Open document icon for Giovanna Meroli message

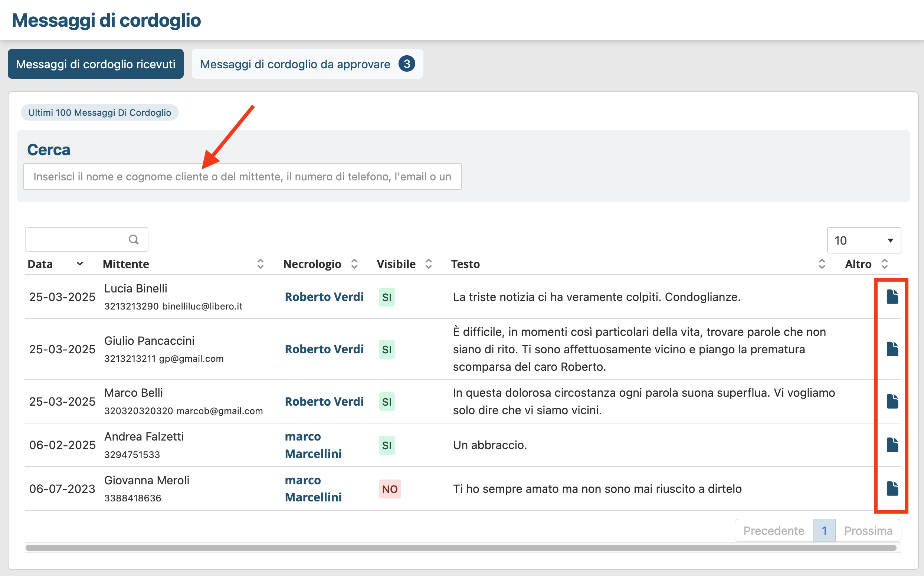tap(892, 488)
